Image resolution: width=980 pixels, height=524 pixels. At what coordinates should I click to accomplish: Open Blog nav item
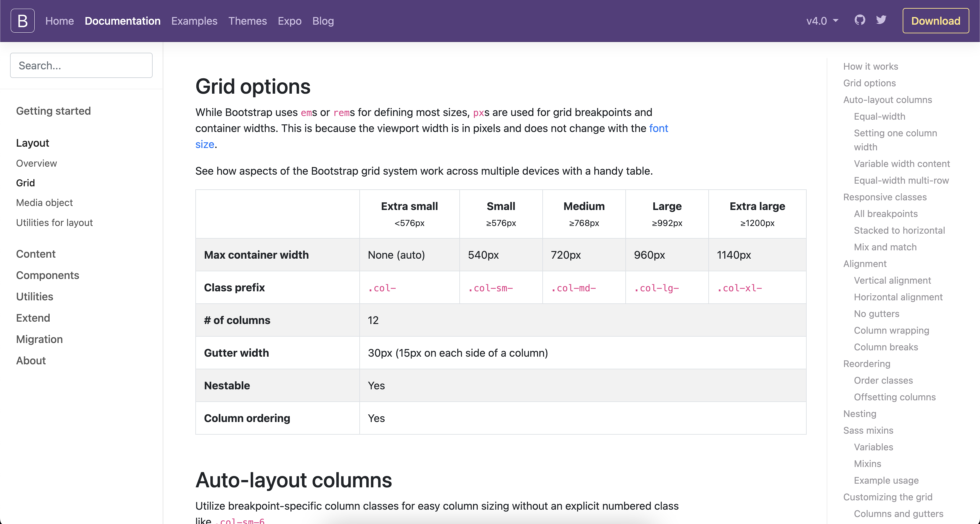point(323,21)
